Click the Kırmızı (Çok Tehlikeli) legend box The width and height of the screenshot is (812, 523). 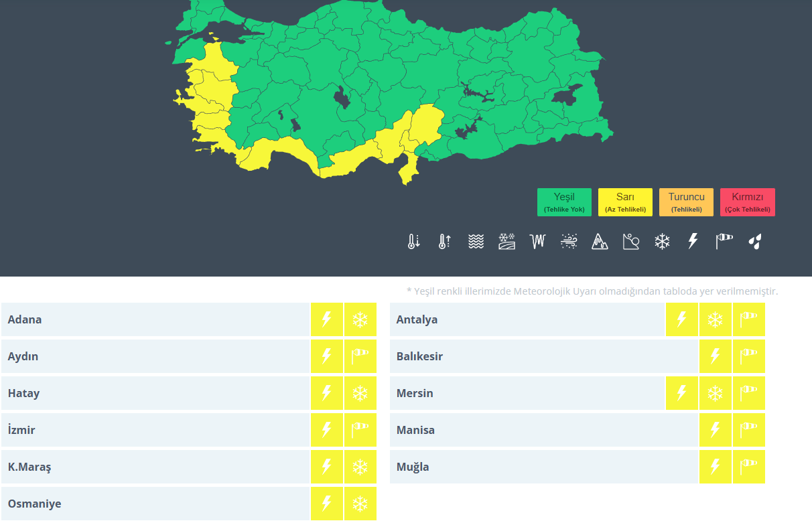[747, 202]
